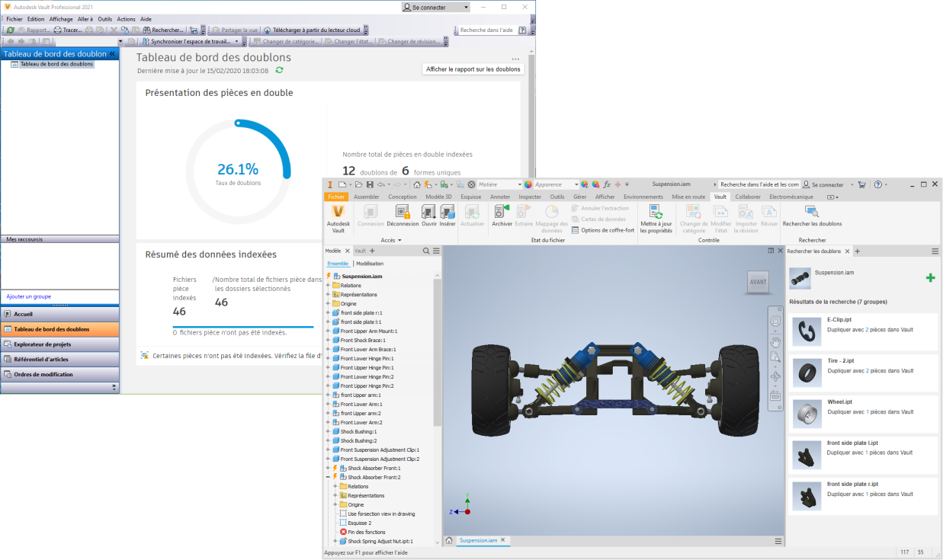Select the pan hand tool in navigation bar
The width and height of the screenshot is (943, 560).
pos(776,341)
